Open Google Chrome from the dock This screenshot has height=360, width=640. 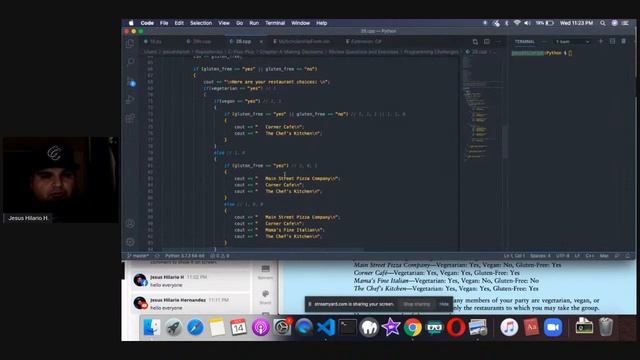(413, 327)
